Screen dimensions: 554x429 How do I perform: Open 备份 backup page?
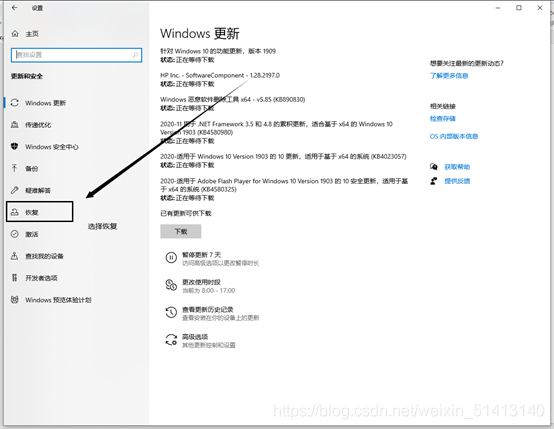click(31, 169)
